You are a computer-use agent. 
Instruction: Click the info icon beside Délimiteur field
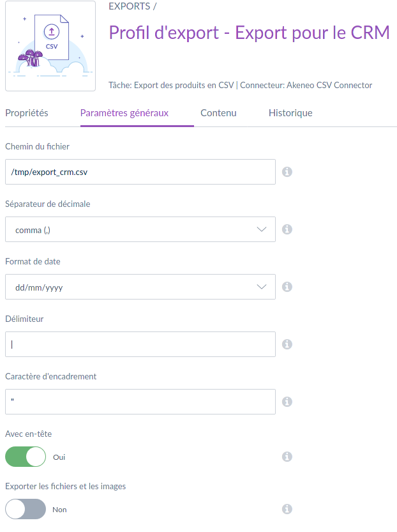(x=287, y=344)
